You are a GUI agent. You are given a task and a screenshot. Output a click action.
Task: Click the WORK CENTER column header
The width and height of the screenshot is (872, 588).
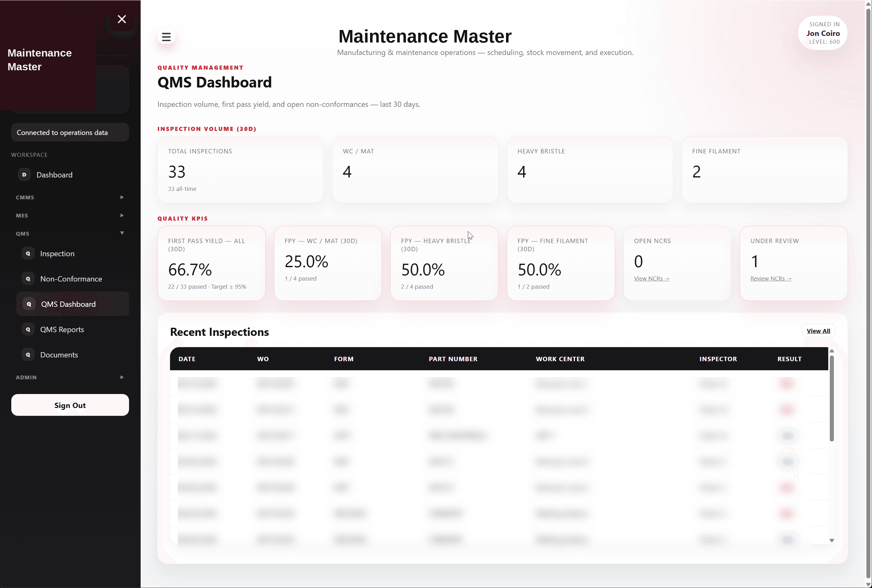tap(560, 359)
